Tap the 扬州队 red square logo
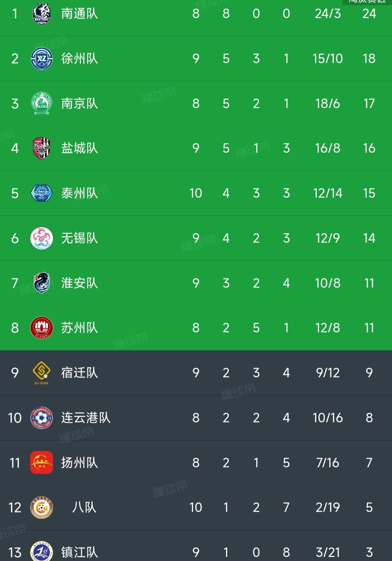Image resolution: width=392 pixels, height=561 pixels. (x=41, y=463)
